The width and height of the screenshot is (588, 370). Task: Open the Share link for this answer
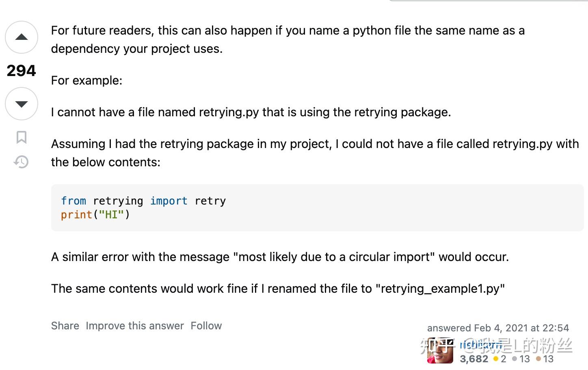[x=65, y=326]
